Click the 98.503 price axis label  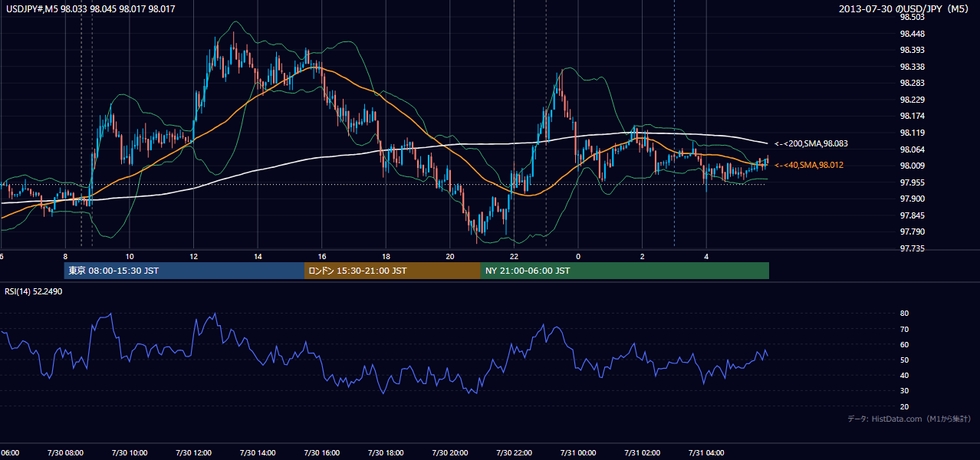click(912, 17)
